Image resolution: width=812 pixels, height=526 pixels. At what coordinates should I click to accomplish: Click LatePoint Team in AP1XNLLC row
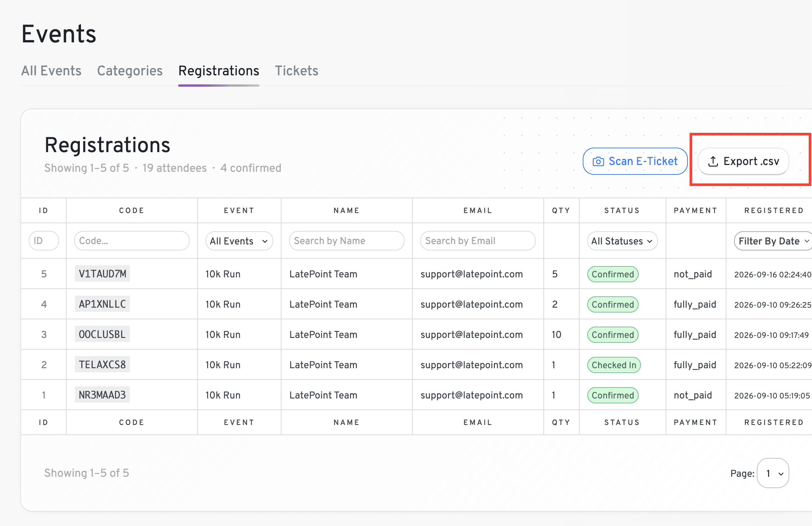coord(323,304)
